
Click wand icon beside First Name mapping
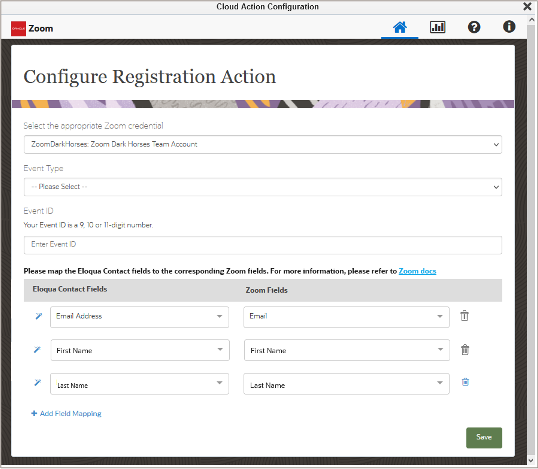point(37,350)
